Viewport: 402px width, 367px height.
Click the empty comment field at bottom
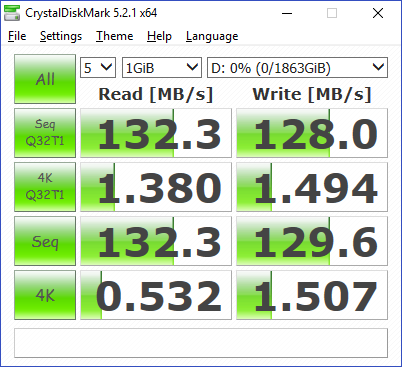[x=201, y=343]
